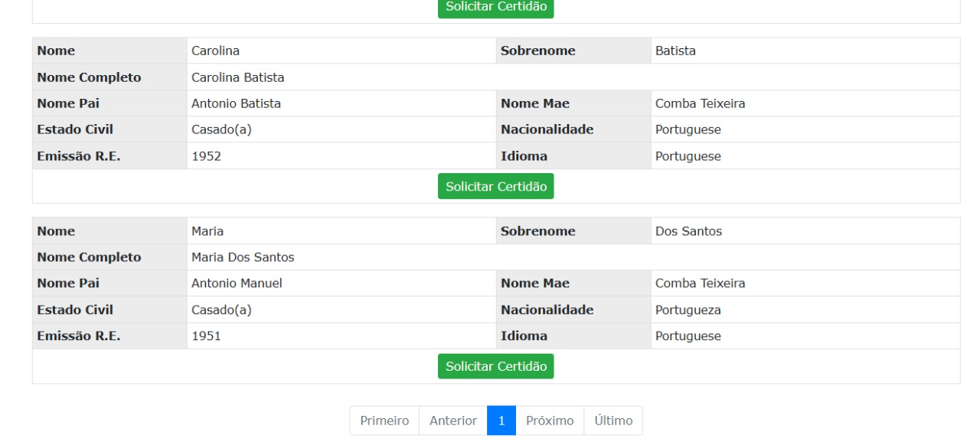Click the full name Carolina Batista cell

tap(238, 77)
